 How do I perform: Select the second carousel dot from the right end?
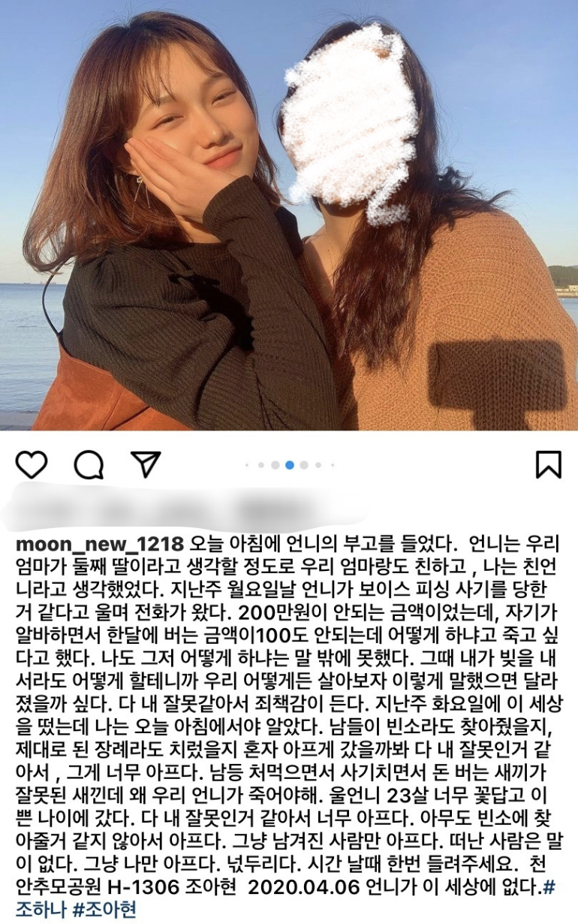tap(318, 465)
